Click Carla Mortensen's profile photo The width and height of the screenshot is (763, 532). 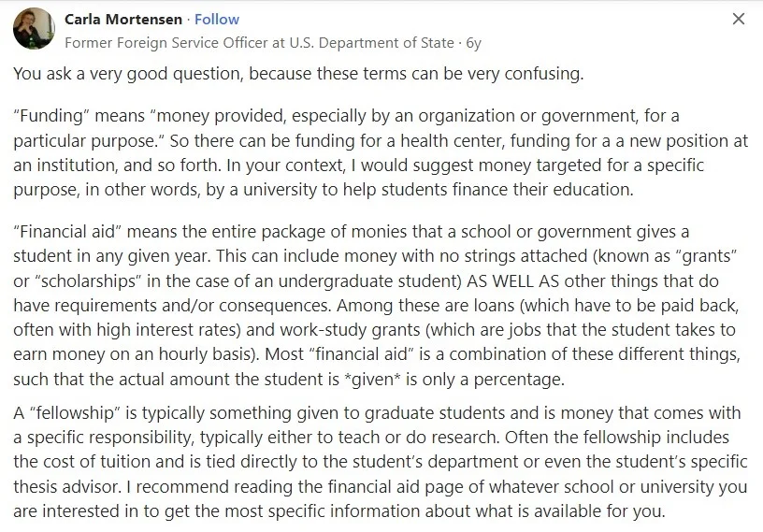point(34,29)
